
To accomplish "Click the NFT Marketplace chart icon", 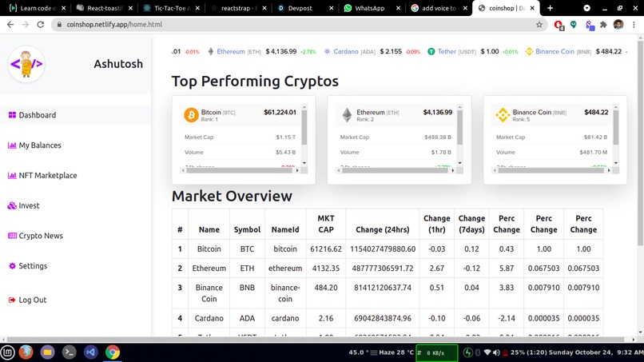I will [x=12, y=176].
